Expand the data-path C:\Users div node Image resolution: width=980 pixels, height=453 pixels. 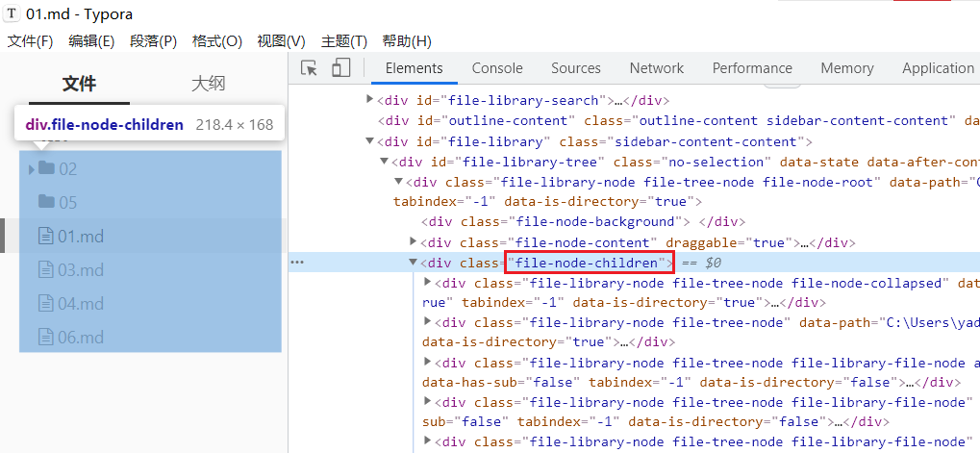428,322
